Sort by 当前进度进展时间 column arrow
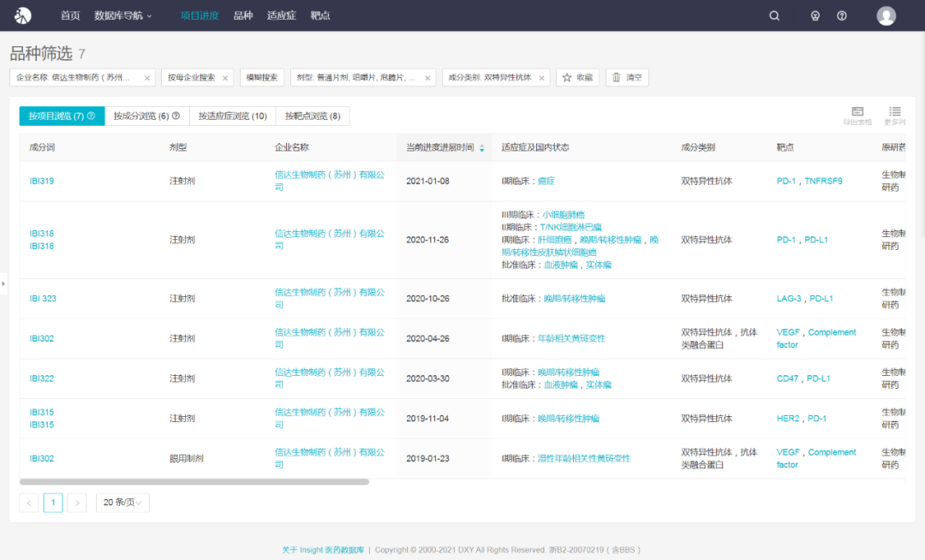Viewport: 925px width, 560px height. coord(482,148)
